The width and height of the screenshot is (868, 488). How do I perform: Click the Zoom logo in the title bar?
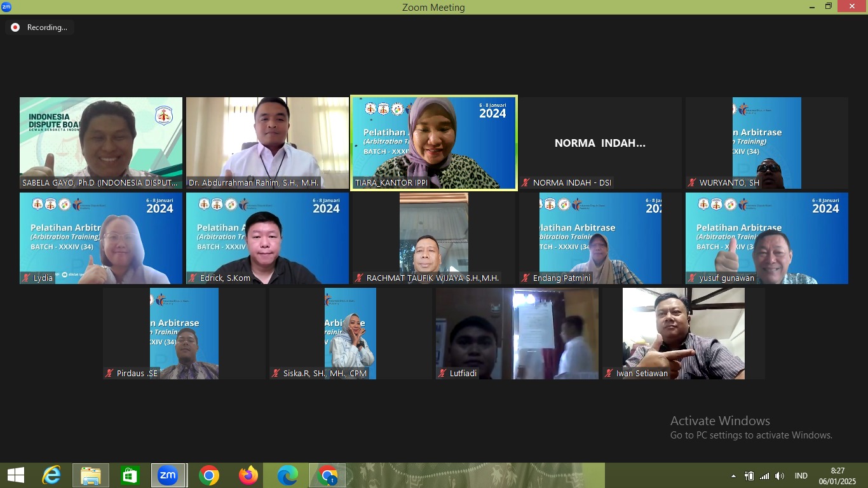pos(6,7)
